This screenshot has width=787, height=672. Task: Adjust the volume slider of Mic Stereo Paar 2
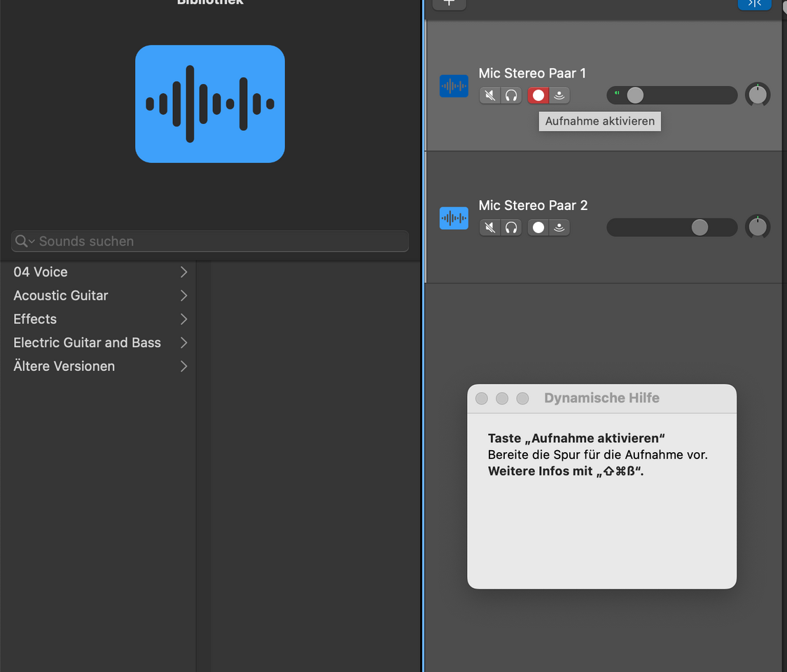coord(699,227)
